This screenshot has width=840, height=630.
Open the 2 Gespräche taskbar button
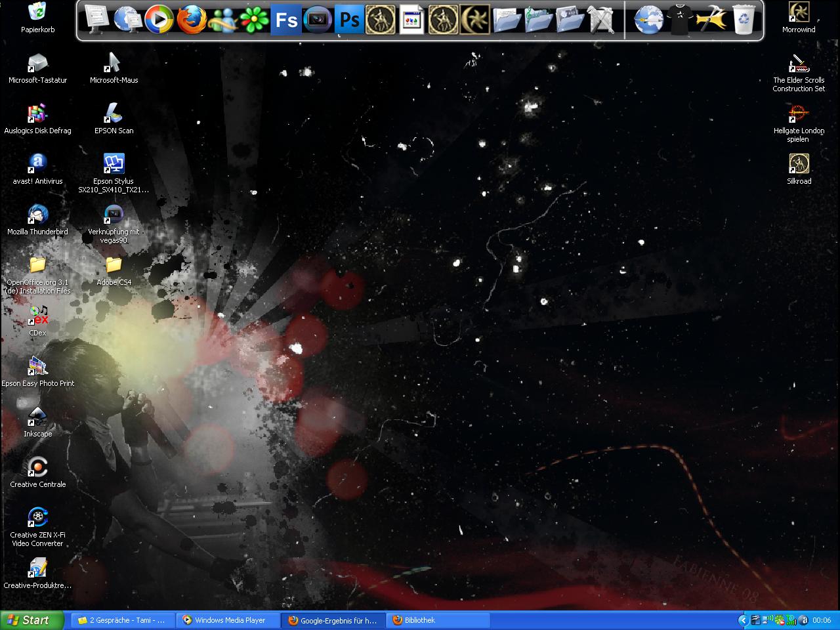click(x=122, y=620)
